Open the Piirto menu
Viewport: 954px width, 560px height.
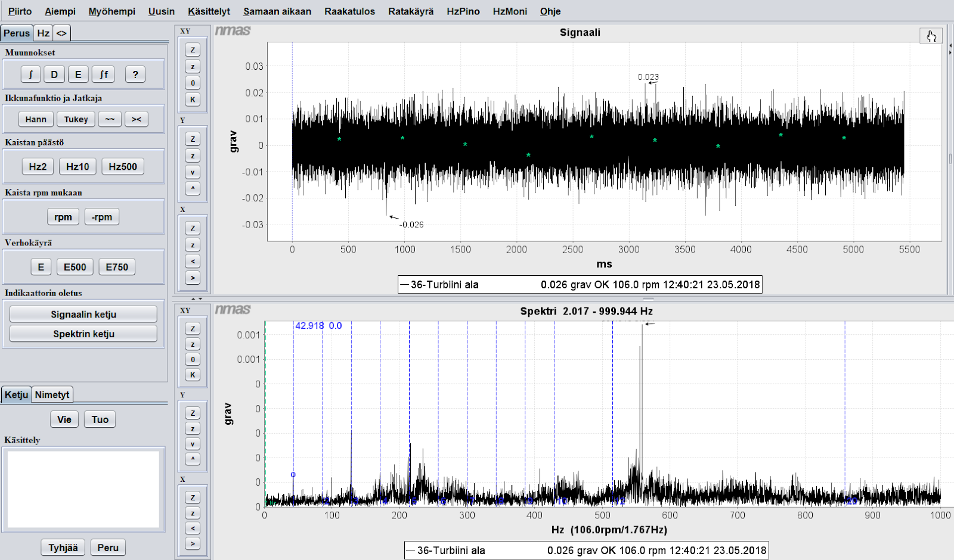tap(20, 11)
